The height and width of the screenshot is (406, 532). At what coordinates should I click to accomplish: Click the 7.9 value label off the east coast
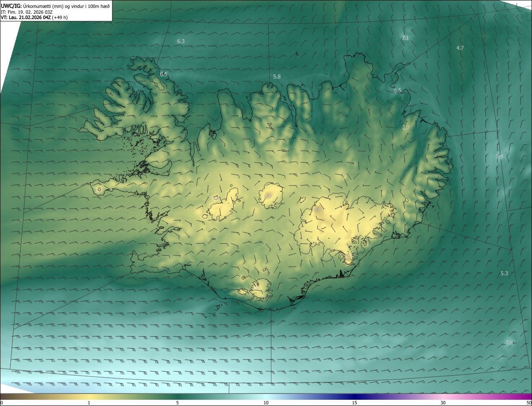pos(499,157)
